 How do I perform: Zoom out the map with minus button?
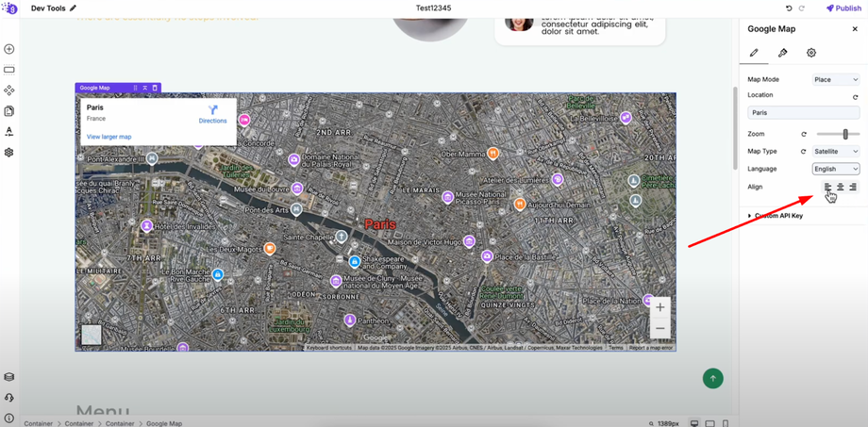click(x=659, y=328)
